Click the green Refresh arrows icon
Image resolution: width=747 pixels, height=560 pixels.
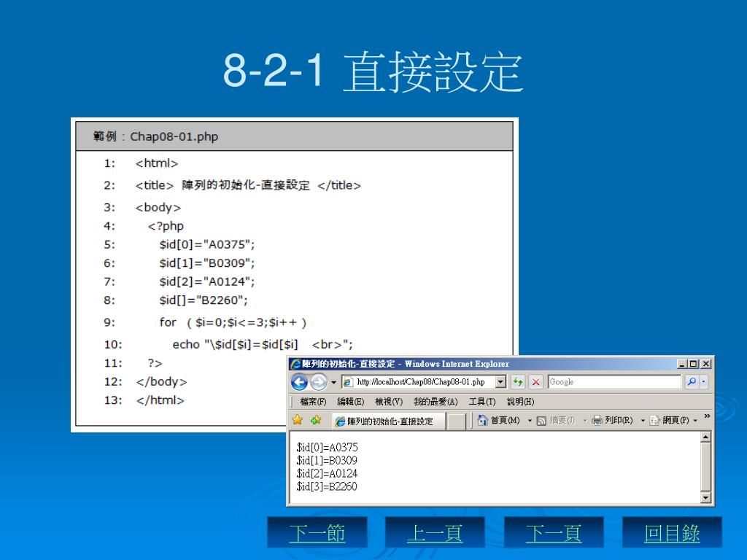click(x=518, y=382)
